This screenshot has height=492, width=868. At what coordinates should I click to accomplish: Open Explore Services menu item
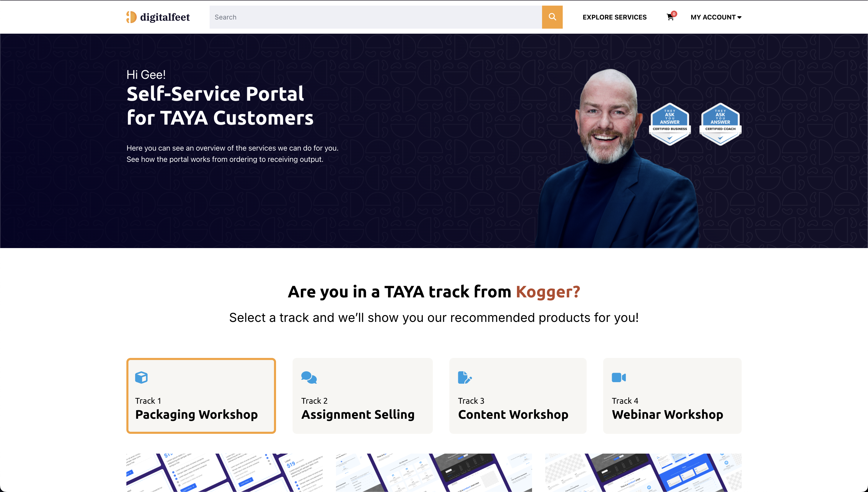pos(614,17)
